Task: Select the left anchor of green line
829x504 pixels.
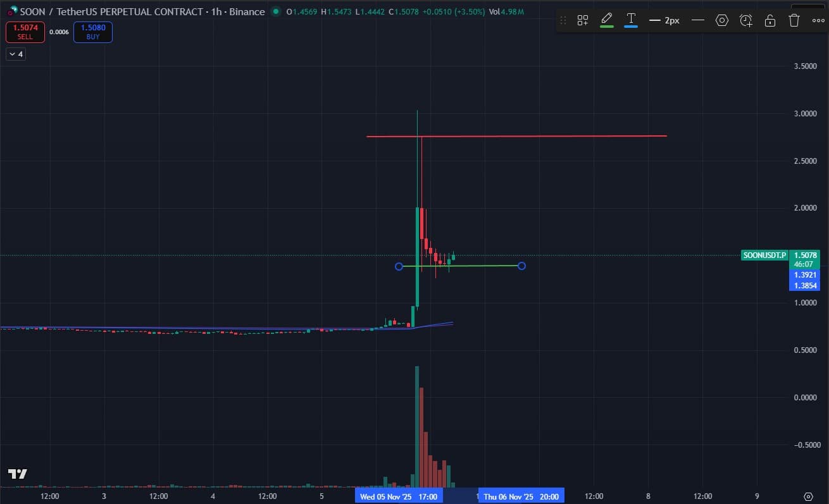Action: pyautogui.click(x=399, y=266)
